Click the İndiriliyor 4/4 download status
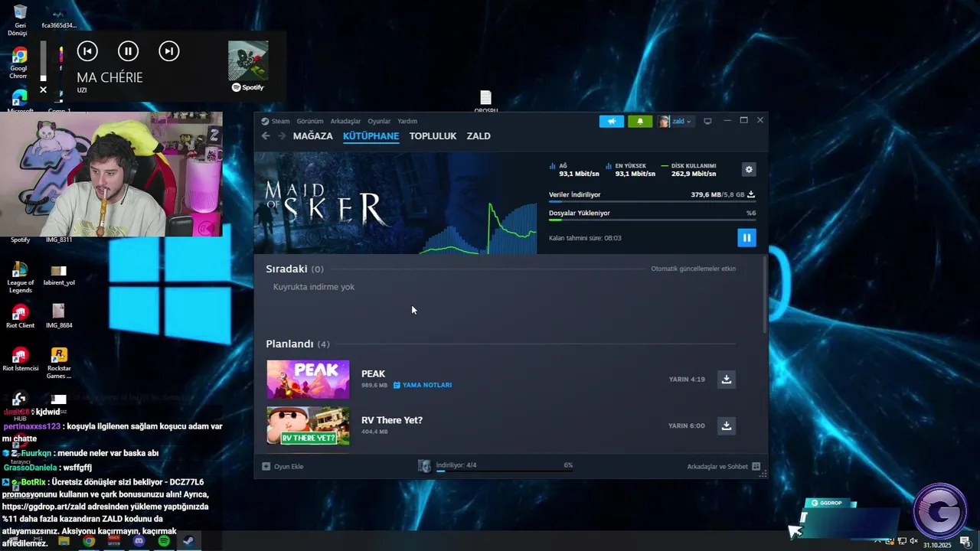The width and height of the screenshot is (980, 551). [x=456, y=465]
